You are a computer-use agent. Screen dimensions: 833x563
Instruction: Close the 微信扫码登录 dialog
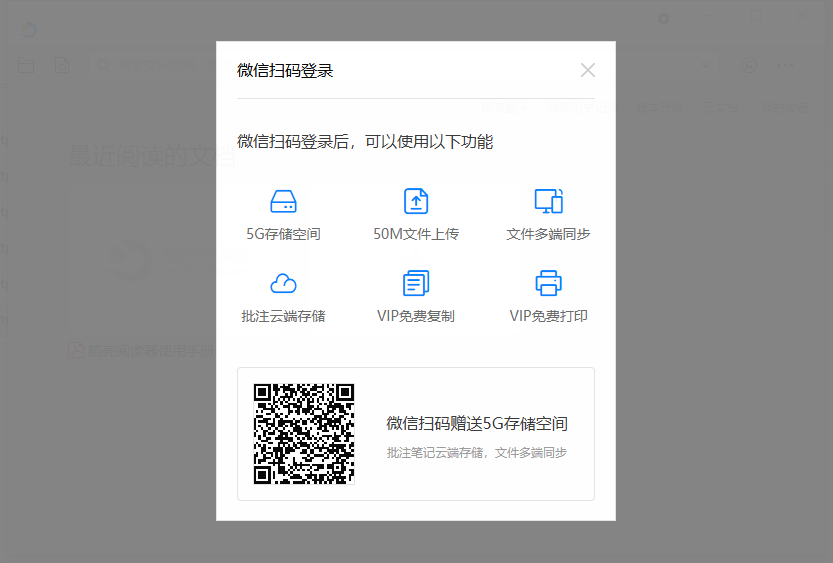588,70
